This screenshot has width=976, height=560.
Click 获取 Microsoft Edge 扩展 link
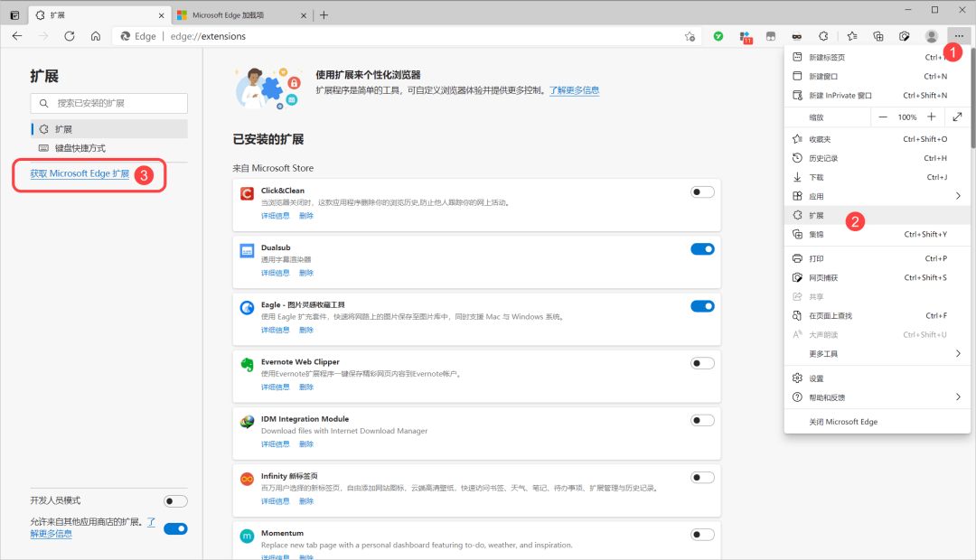click(80, 173)
